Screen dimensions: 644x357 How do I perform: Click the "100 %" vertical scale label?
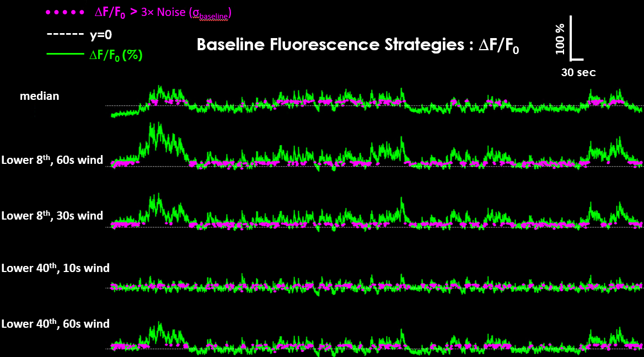pos(560,39)
